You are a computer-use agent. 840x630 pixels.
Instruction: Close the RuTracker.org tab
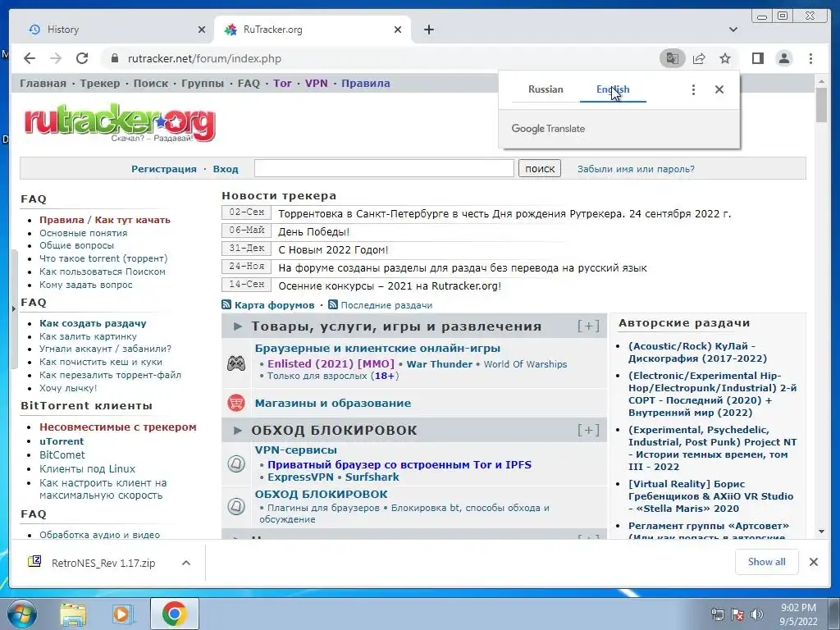(x=398, y=30)
